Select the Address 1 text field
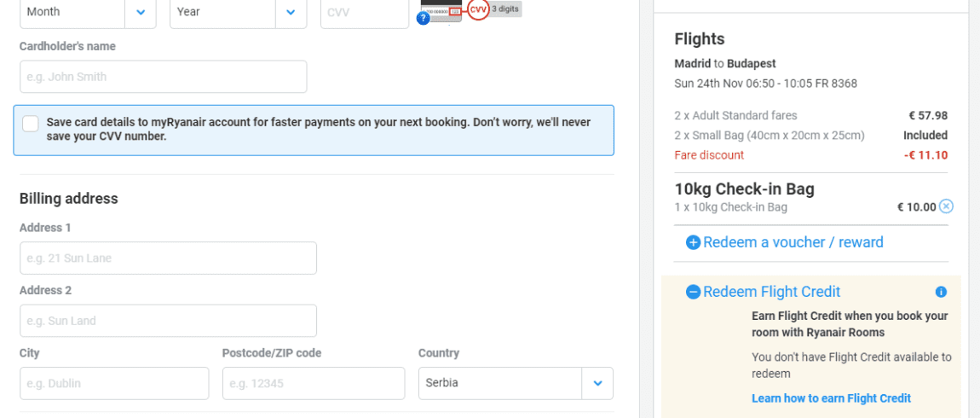Image resolution: width=980 pixels, height=418 pixels. pyautogui.click(x=168, y=258)
